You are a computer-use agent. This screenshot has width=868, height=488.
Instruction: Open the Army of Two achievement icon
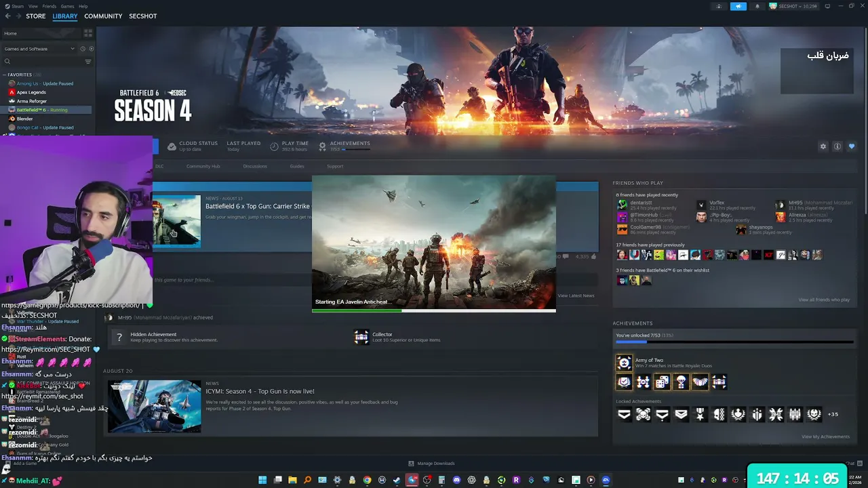coord(624,363)
